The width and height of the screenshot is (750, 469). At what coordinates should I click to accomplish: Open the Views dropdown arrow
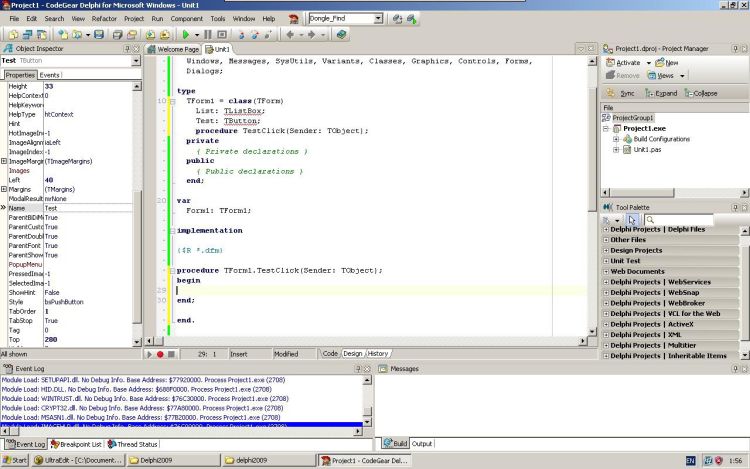click(682, 76)
